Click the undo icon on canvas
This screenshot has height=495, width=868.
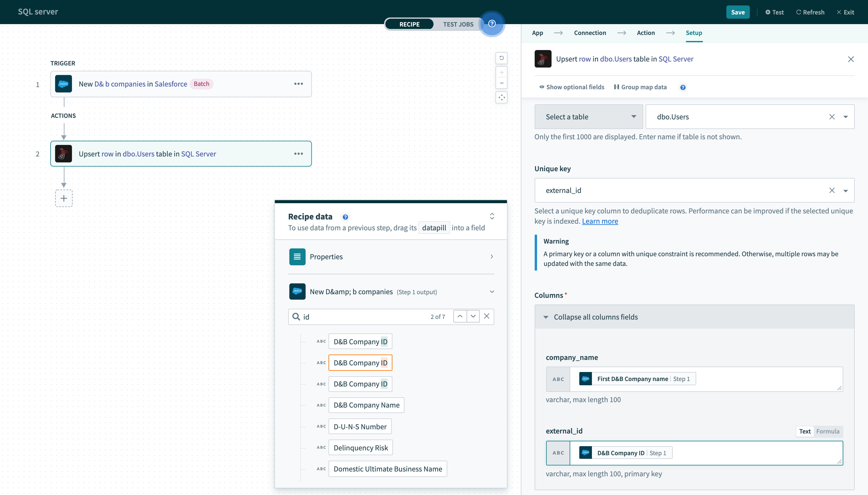pyautogui.click(x=501, y=58)
